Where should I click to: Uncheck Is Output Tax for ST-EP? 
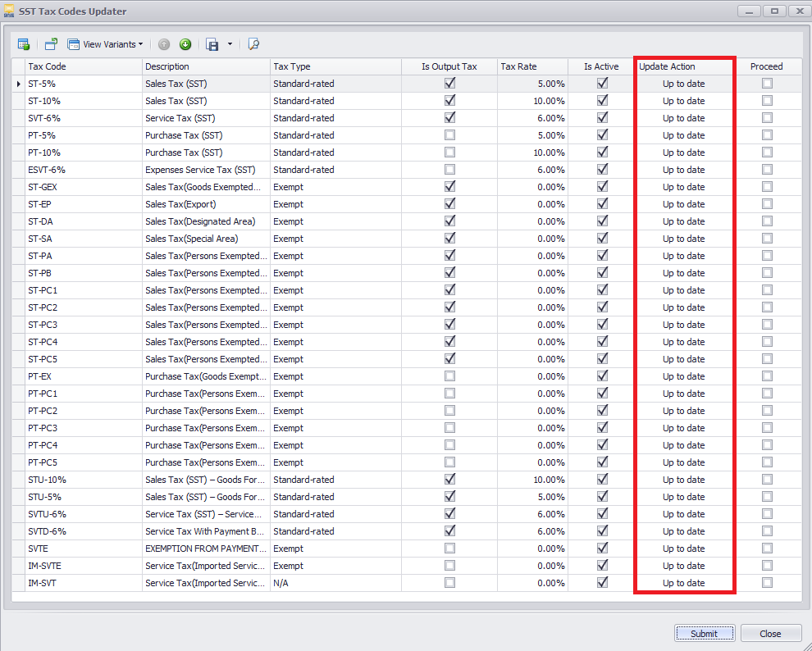[449, 204]
